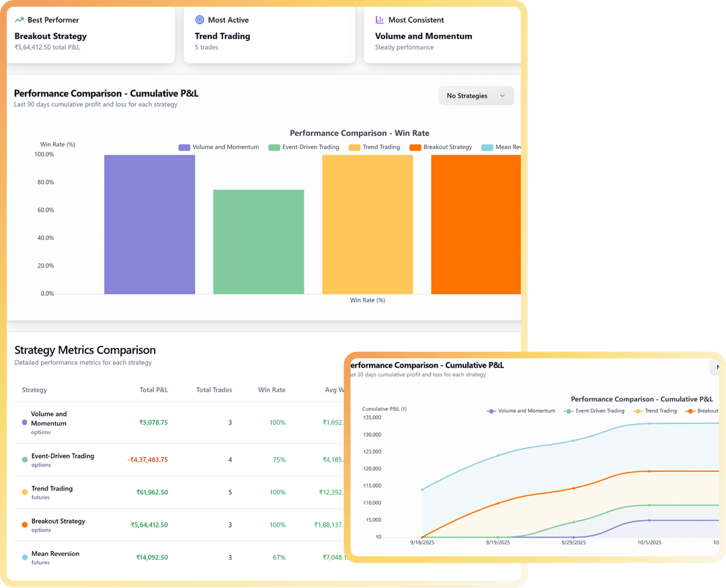Toggle Volume and Momentum in win rate legend
Screen dimensions: 726x588
[x=218, y=147]
